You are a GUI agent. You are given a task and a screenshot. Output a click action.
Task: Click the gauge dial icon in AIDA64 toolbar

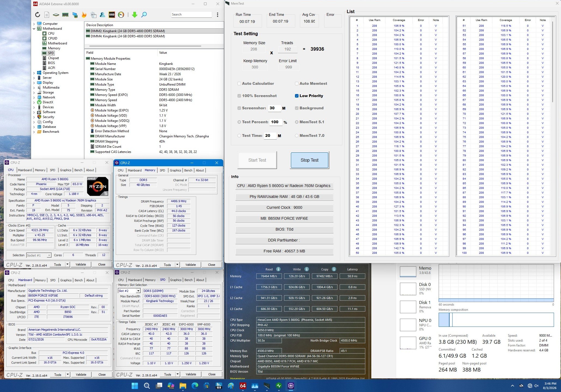click(x=121, y=15)
